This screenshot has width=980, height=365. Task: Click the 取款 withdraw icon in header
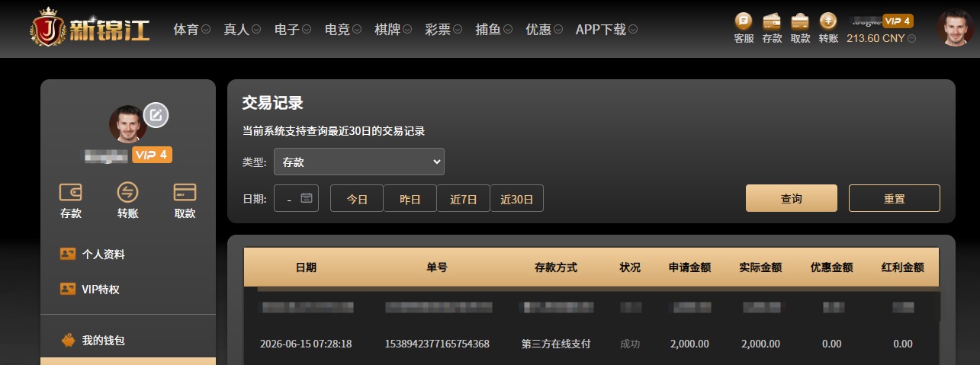coord(800,21)
